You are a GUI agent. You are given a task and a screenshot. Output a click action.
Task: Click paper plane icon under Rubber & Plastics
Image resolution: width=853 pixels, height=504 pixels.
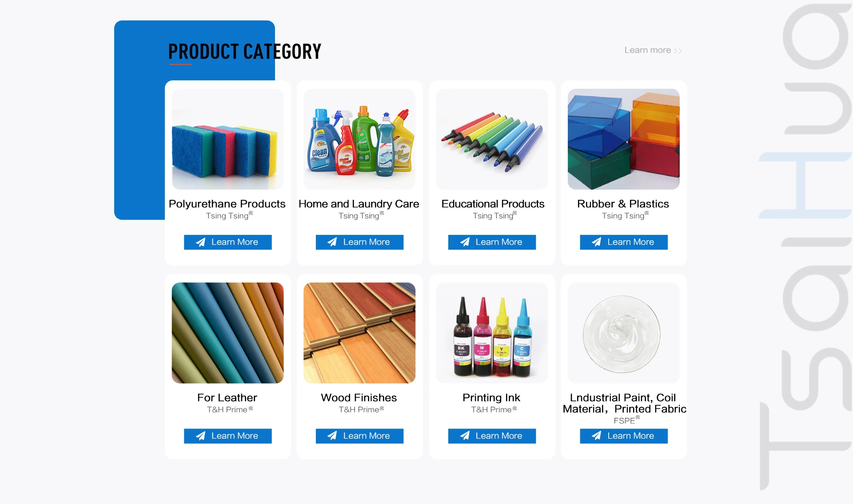point(597,242)
